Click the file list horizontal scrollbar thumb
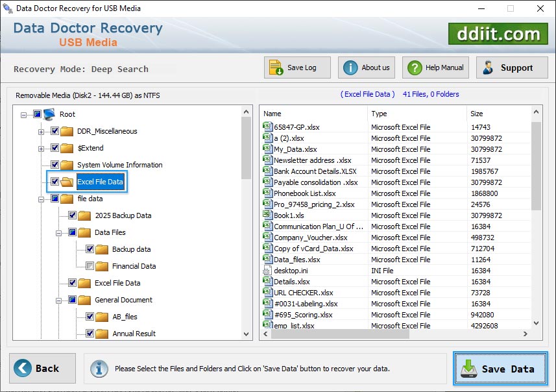Screen dimensions: 556x392 pyautogui.click(x=340, y=334)
